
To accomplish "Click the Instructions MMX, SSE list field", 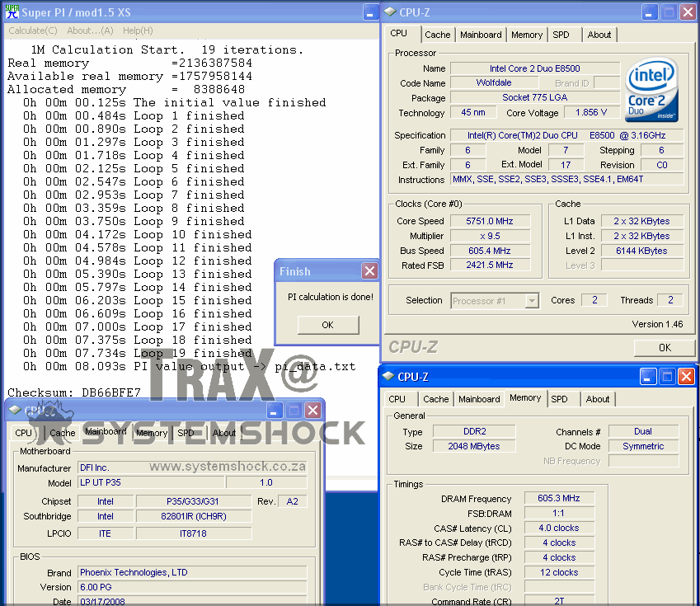I will (x=566, y=179).
